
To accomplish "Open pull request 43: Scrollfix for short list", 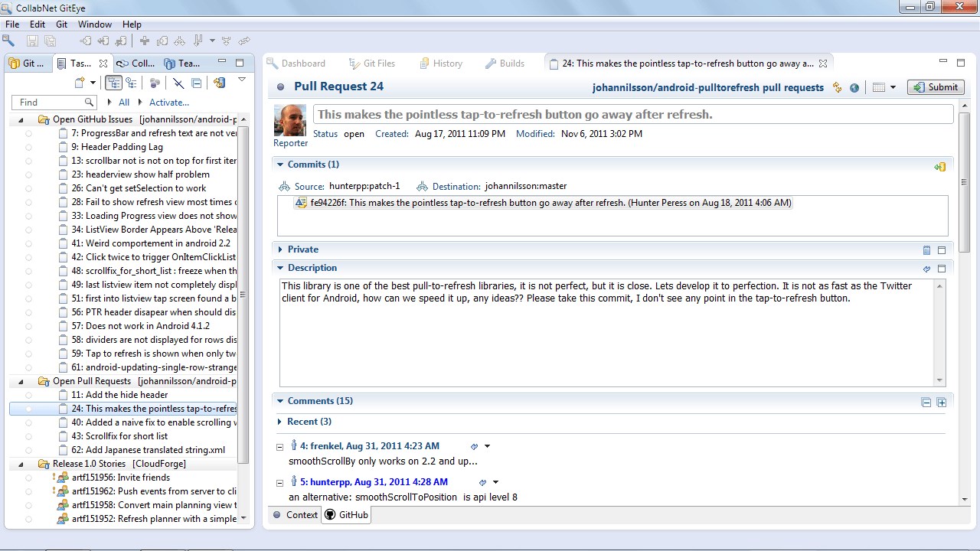I will [x=119, y=436].
